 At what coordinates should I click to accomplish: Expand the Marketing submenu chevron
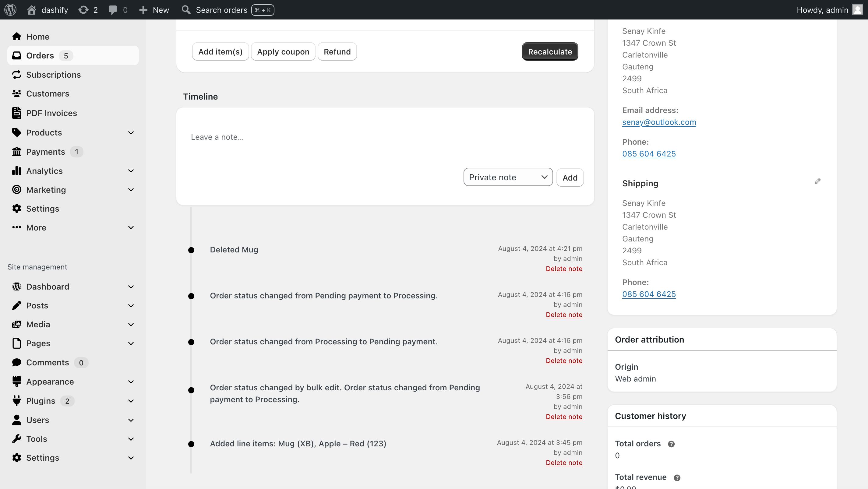(x=131, y=190)
